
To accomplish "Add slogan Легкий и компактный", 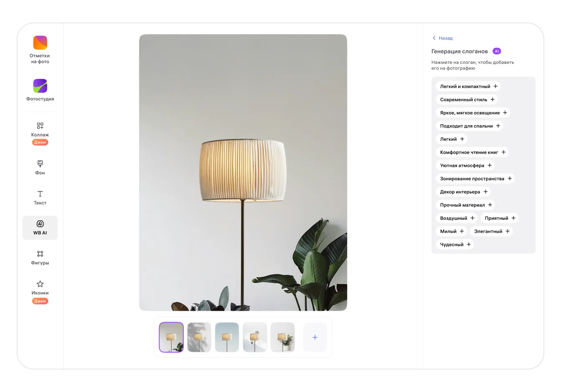I will [468, 86].
